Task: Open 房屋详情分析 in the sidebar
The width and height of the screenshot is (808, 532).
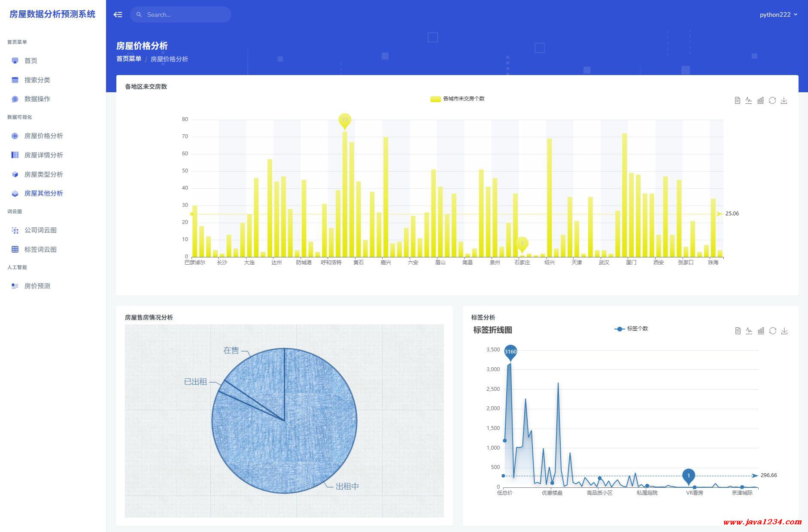Action: tap(43, 155)
